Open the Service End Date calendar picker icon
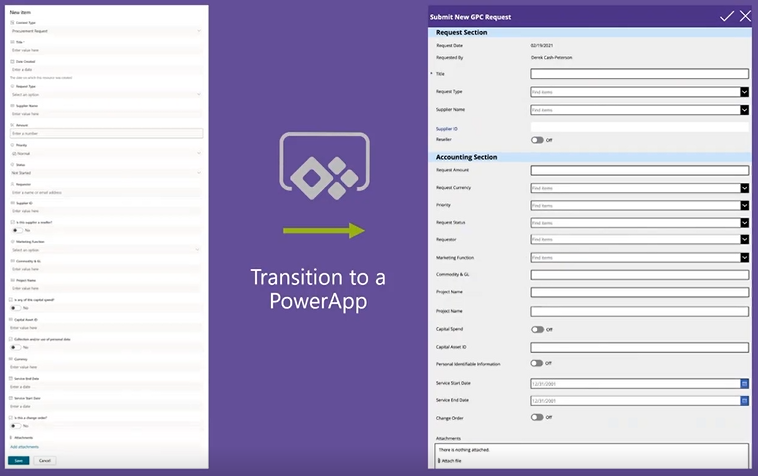This screenshot has height=476, width=758. coord(744,401)
